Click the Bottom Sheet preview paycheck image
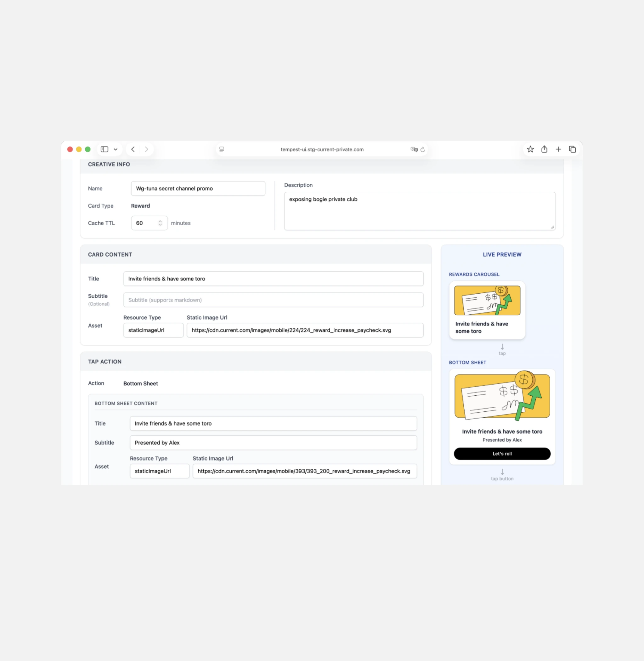The height and width of the screenshot is (661, 644). pyautogui.click(x=502, y=396)
